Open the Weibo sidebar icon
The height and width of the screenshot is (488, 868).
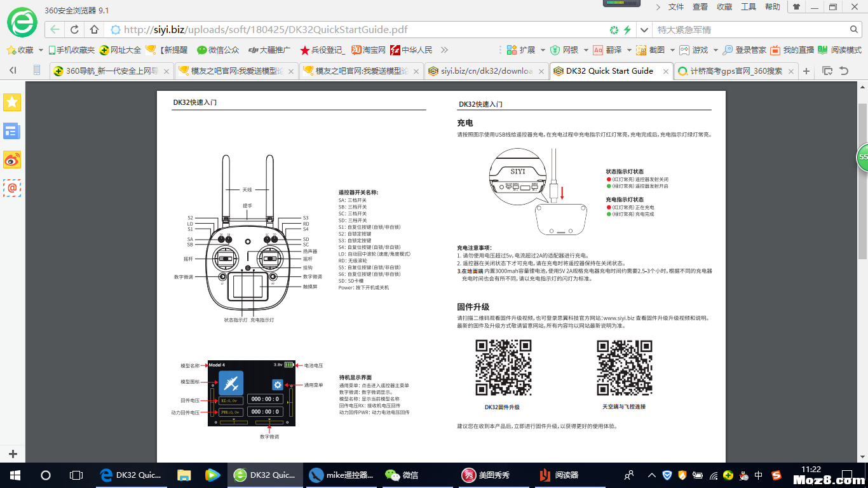pyautogui.click(x=12, y=159)
